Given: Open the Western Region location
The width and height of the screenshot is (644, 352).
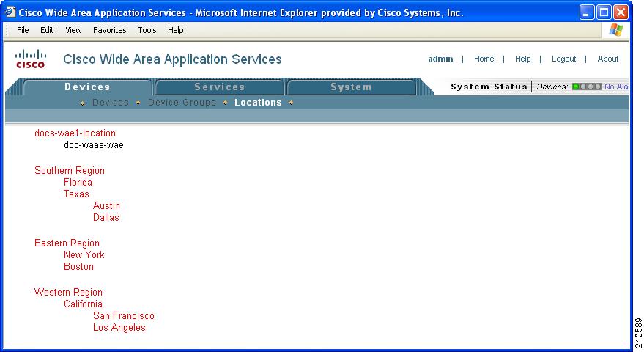Looking at the screenshot, I should coord(68,293).
